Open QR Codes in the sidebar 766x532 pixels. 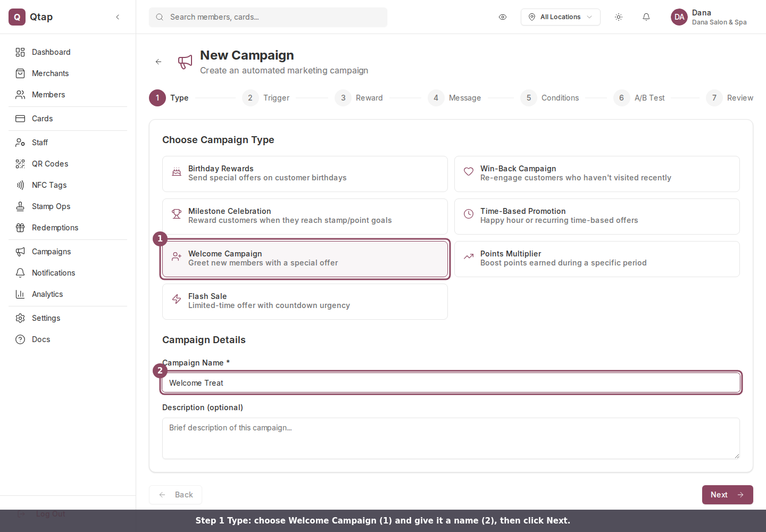coord(68,164)
